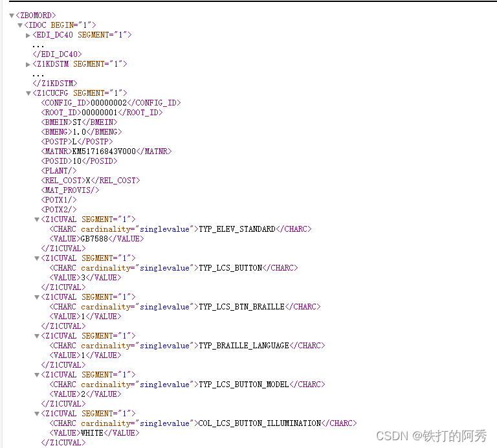
Task: Click the empty PLANT element
Action: tap(59, 171)
